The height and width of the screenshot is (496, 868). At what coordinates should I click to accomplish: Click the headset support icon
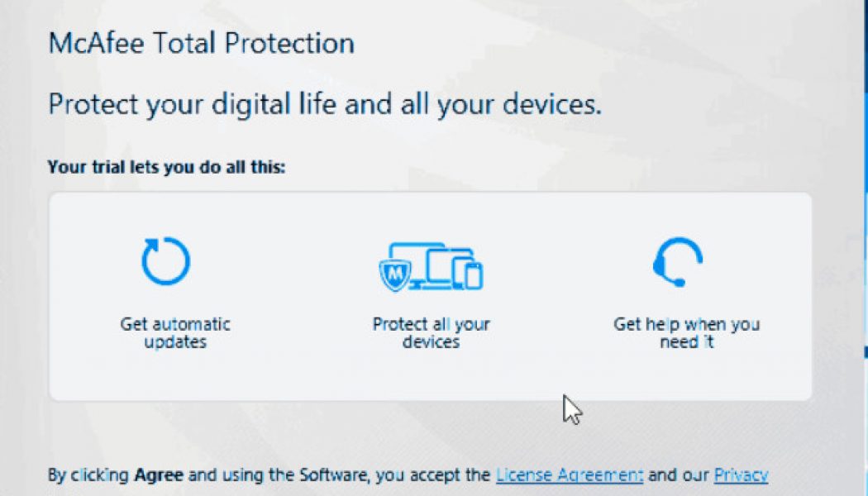(x=677, y=262)
